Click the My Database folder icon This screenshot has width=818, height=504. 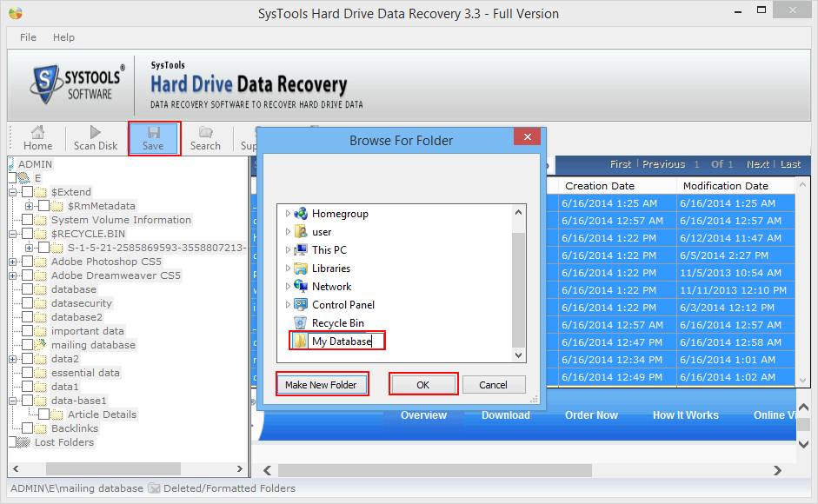300,342
